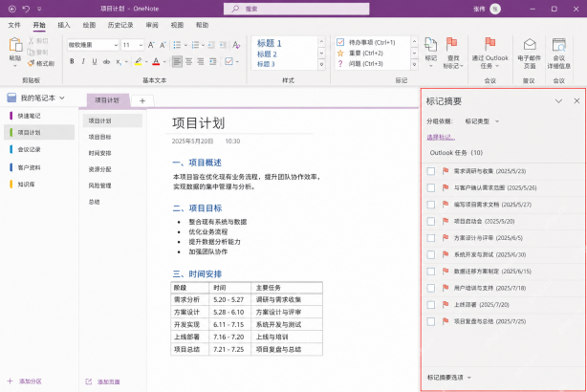Image resolution: width=587 pixels, height=392 pixels.
Task: Open the highlight color dropdown arrow
Action: pos(146,62)
